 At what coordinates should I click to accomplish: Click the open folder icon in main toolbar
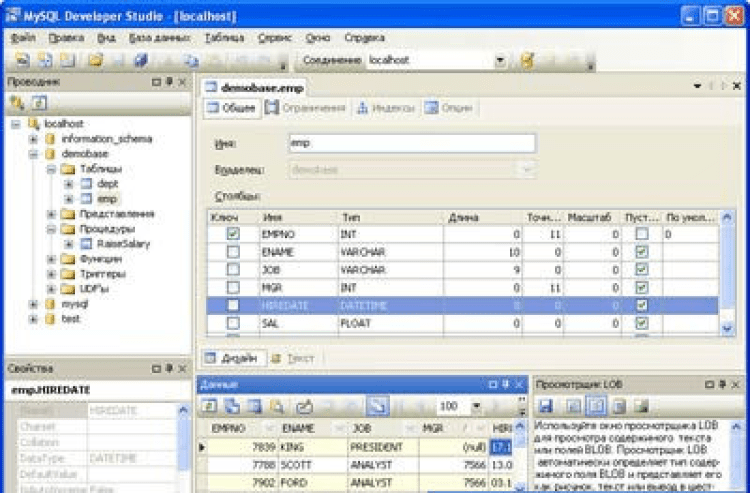[x=95, y=61]
